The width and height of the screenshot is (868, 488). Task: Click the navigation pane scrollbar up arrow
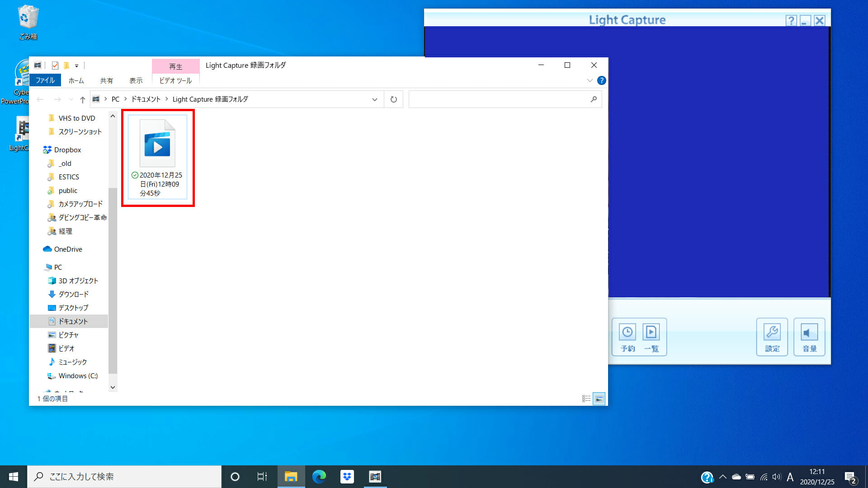click(x=113, y=116)
